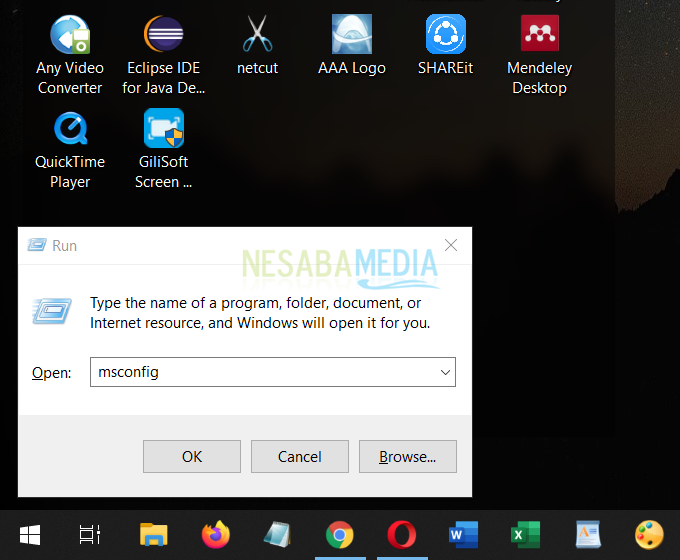This screenshot has width=680, height=560.
Task: Click the Browse... button
Action: [x=408, y=456]
